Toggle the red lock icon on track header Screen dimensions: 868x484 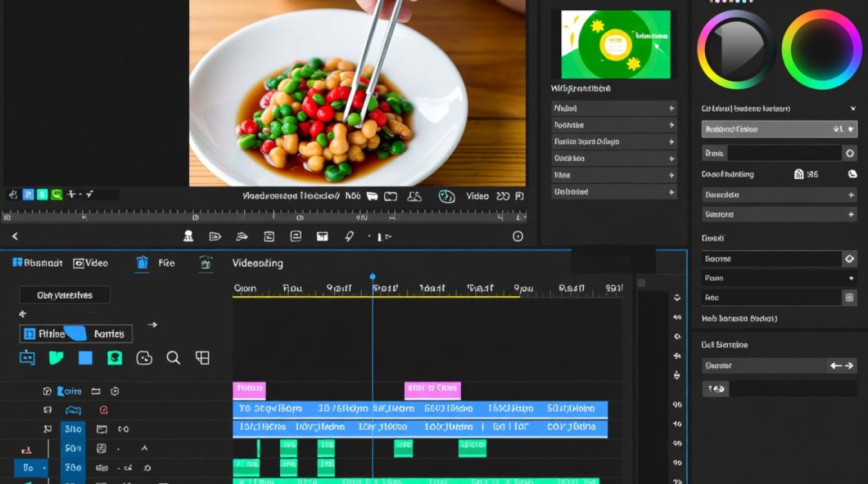(x=103, y=410)
